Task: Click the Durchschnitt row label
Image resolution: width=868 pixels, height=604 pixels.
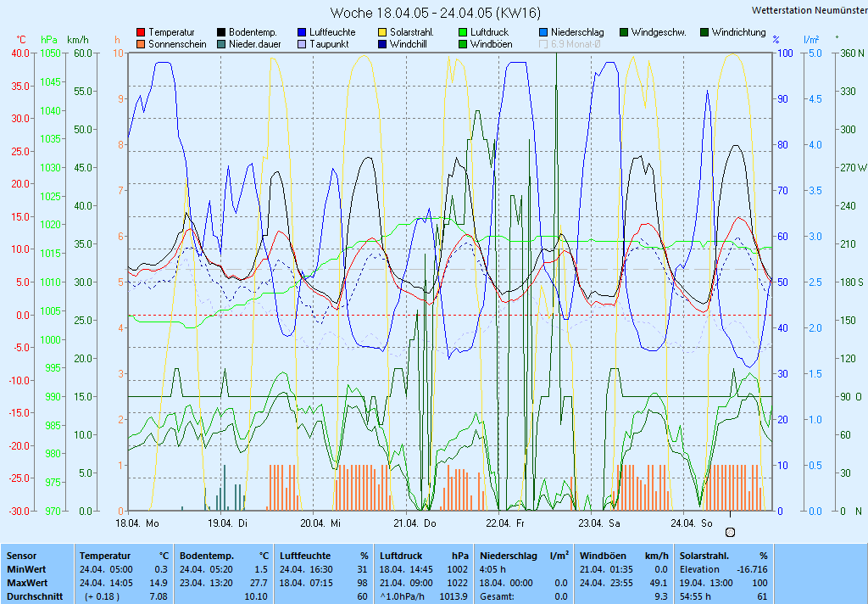Action: click(x=34, y=597)
